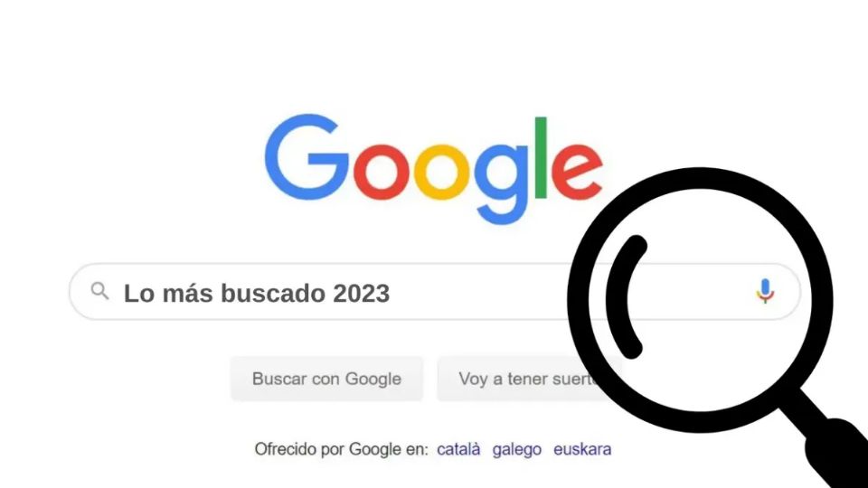Activate the microphone voice search icon
The image size is (868, 488).
pyautogui.click(x=765, y=291)
